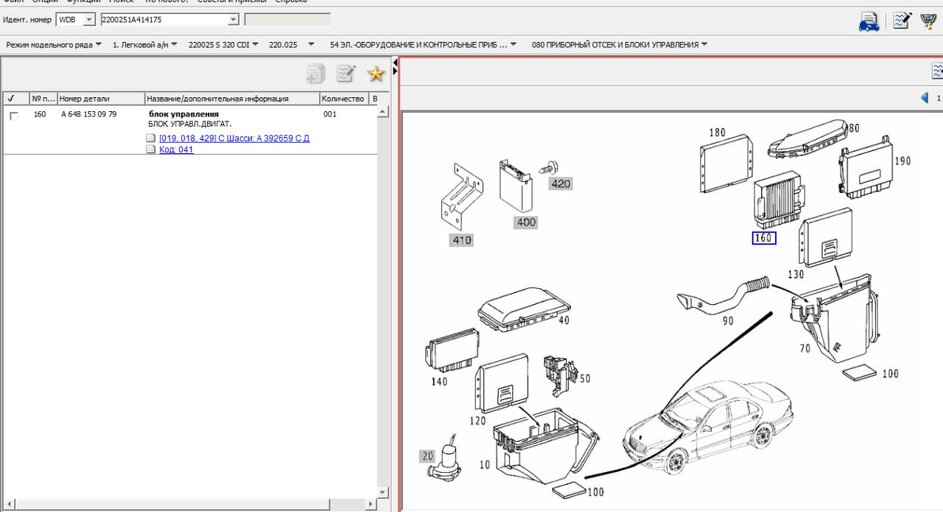Open the '220025 S 320 CDI' model menu
943x512 pixels.
point(224,45)
